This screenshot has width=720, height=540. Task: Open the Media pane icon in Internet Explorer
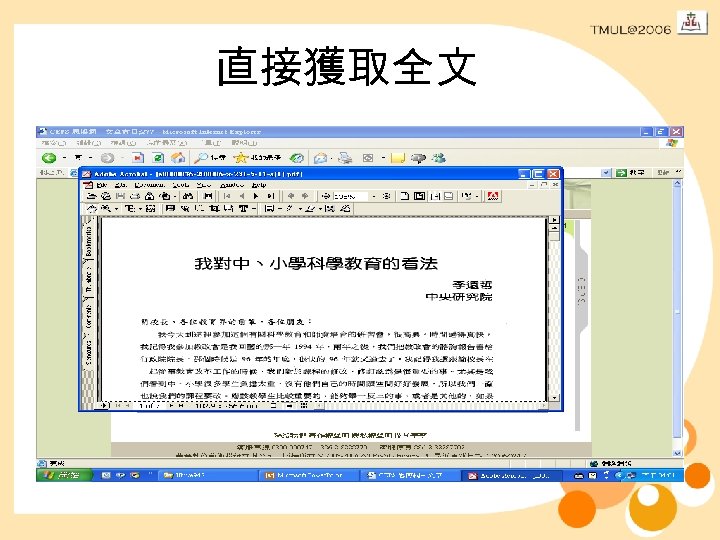pos(297,158)
